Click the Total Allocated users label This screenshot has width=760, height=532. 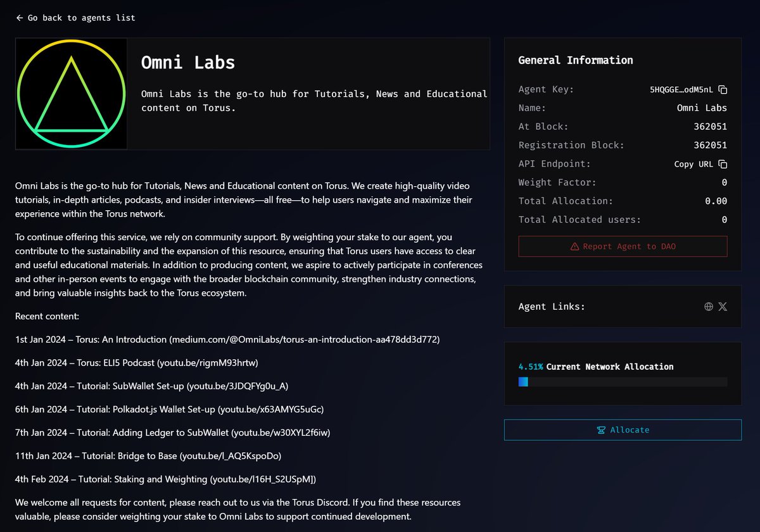(x=579, y=220)
